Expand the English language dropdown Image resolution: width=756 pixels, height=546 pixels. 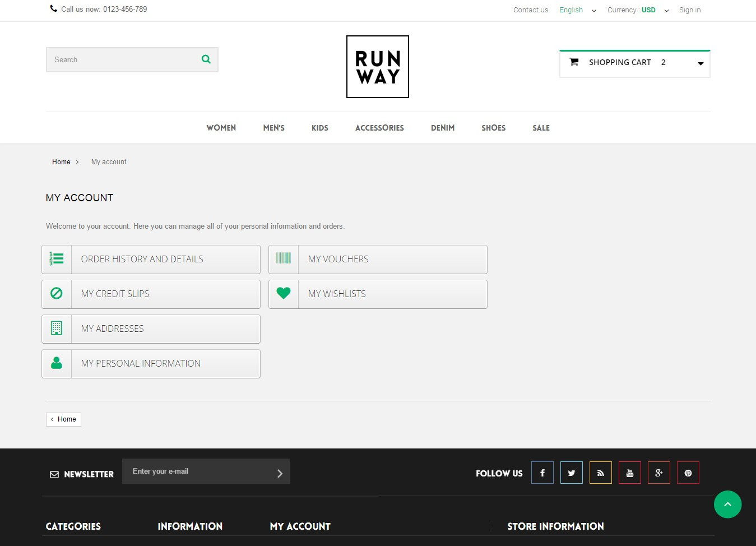(578, 10)
